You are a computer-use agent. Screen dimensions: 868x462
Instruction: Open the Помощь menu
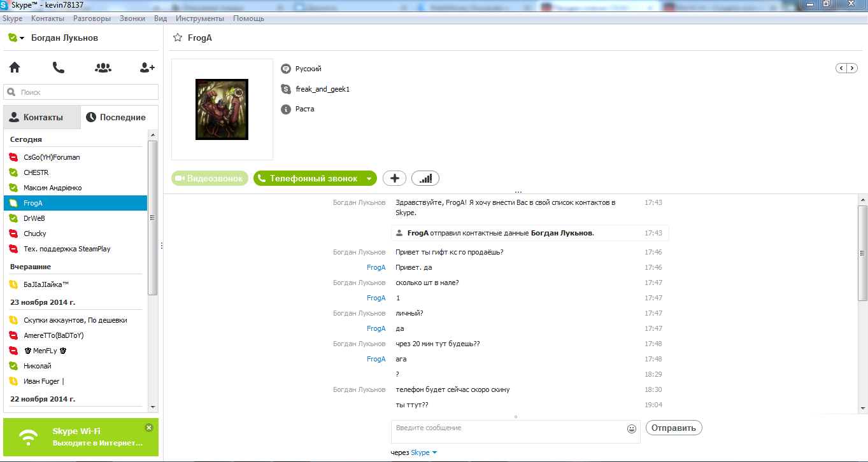coord(248,18)
